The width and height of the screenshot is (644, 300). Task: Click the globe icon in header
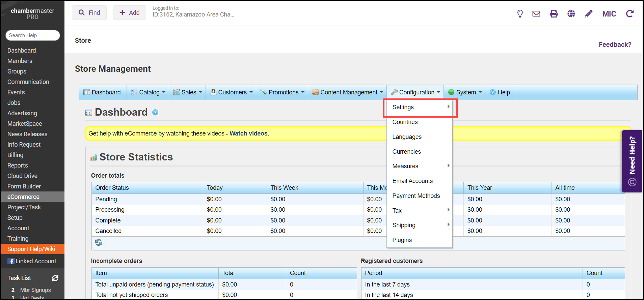(571, 13)
